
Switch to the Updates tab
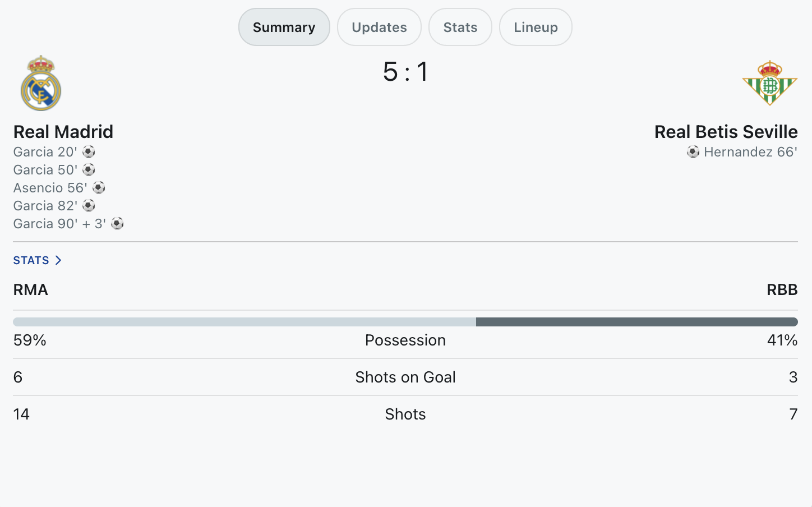point(379,27)
